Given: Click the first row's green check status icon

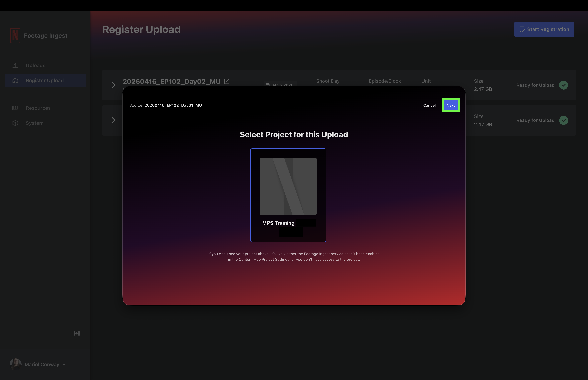Looking at the screenshot, I should (563, 85).
